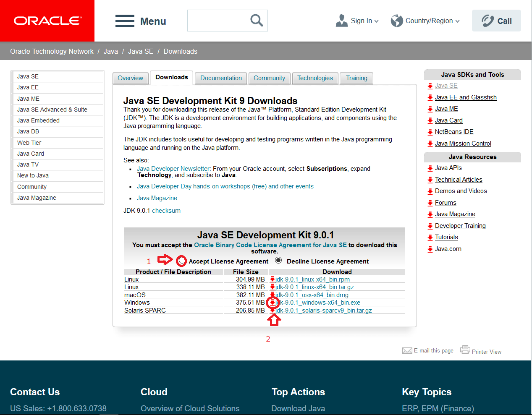Open the hamburger Menu icon
The image size is (532, 415).
[x=125, y=21]
